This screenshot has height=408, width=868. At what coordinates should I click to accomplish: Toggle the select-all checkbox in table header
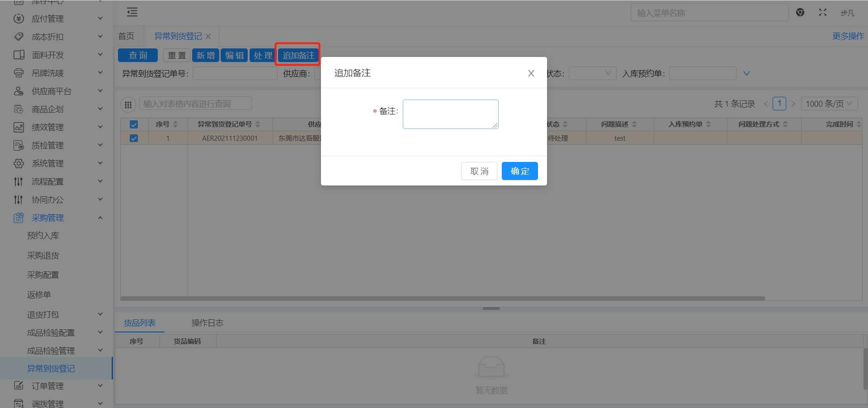[x=134, y=124]
